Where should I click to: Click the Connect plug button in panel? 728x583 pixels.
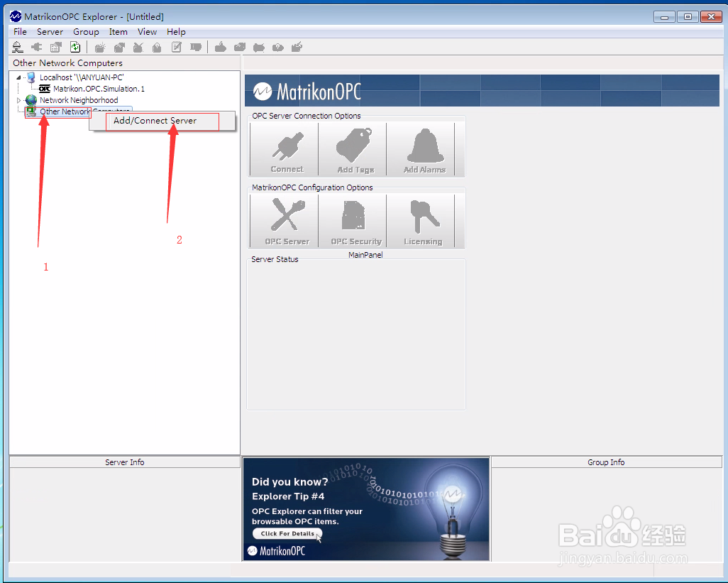point(284,149)
